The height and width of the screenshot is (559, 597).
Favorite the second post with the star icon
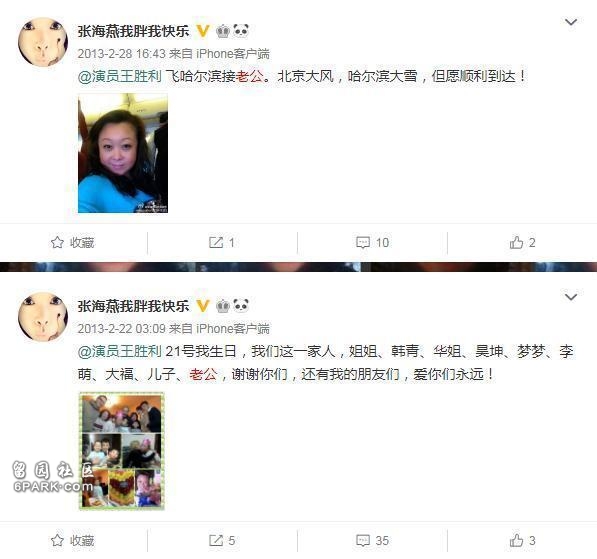[x=72, y=540]
